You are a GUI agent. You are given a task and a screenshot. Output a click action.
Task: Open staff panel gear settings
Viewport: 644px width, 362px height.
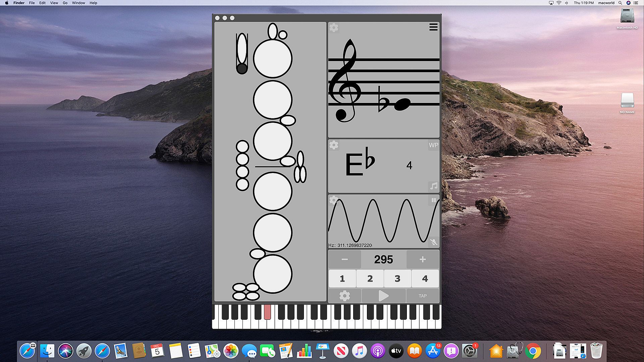[334, 27]
